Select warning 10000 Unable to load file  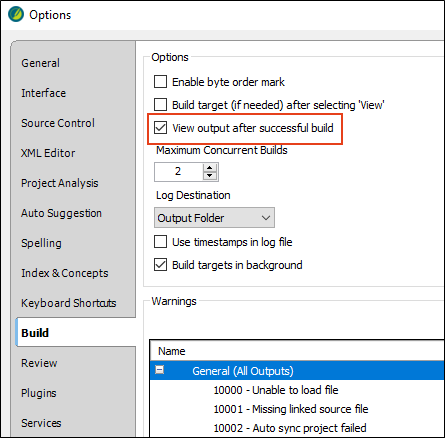pyautogui.click(x=276, y=390)
